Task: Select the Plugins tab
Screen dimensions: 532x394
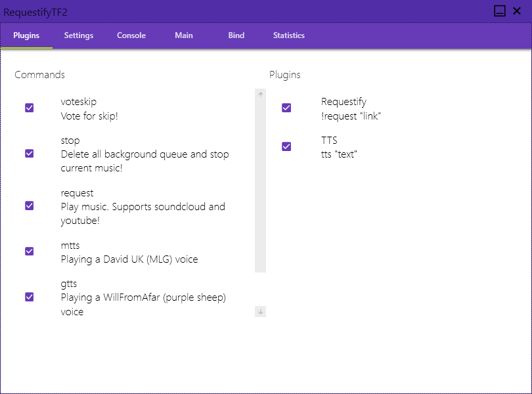Action: [26, 35]
